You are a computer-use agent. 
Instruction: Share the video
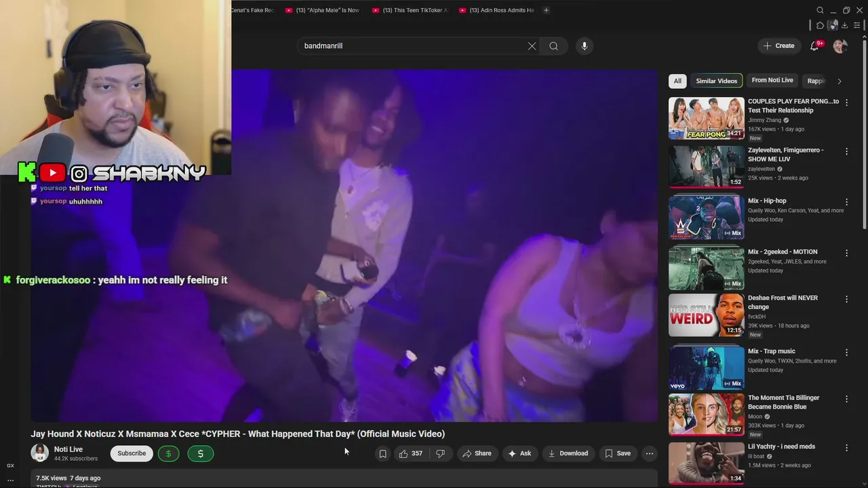(x=477, y=453)
